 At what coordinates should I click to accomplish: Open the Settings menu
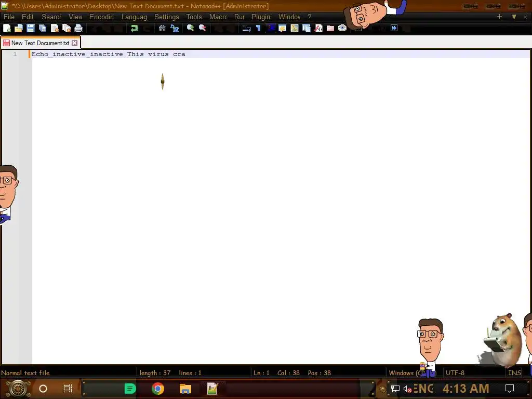[166, 17]
